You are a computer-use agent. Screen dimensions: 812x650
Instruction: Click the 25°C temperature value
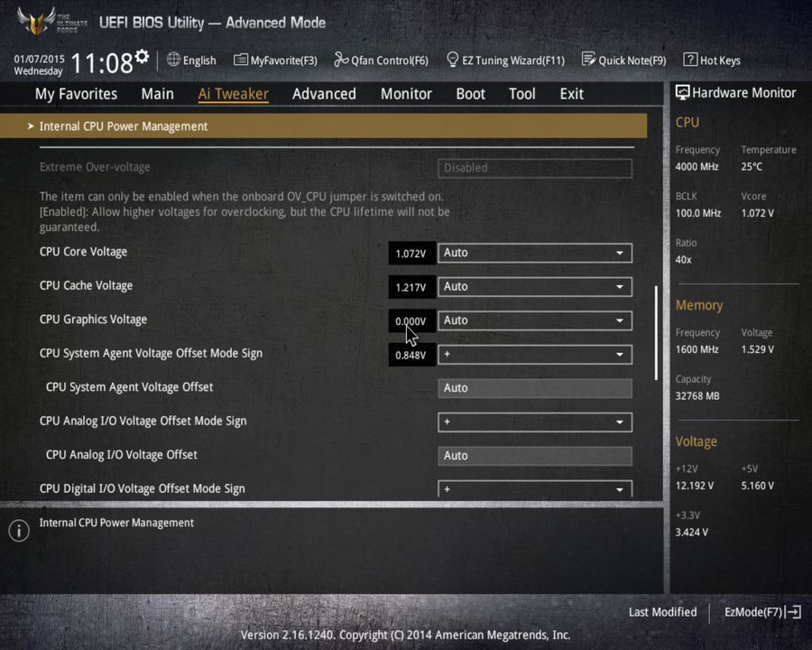click(752, 167)
